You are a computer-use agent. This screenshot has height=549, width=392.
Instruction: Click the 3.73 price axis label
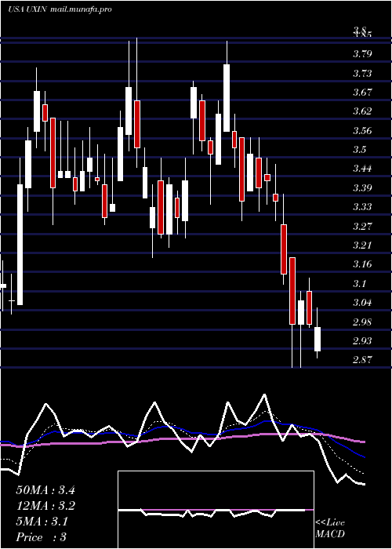(362, 74)
